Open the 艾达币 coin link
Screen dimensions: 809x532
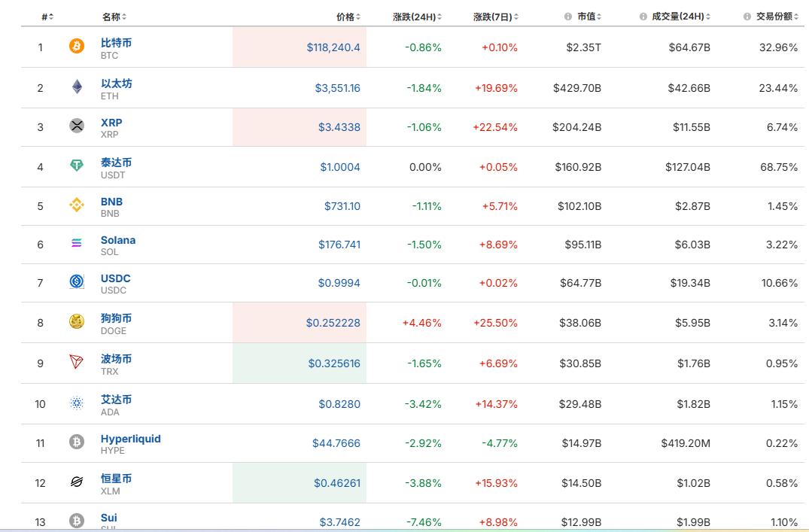pos(116,400)
